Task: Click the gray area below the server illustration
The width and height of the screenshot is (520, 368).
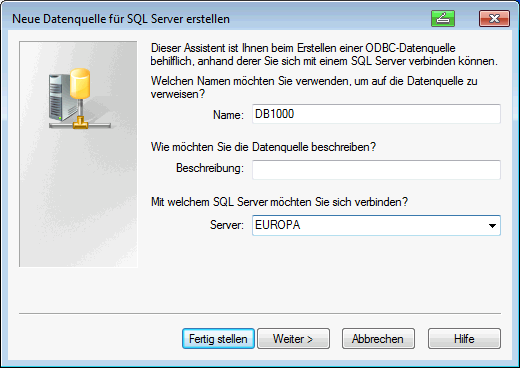Action: 78,200
